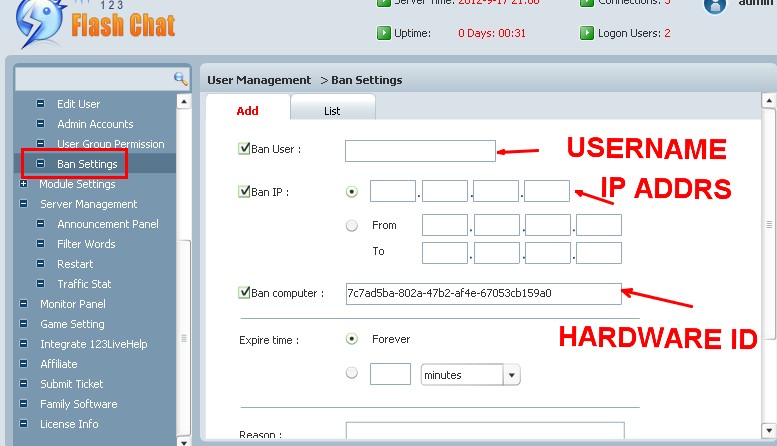Click the green Logon Users arrow icon
777x446 pixels.
[587, 33]
